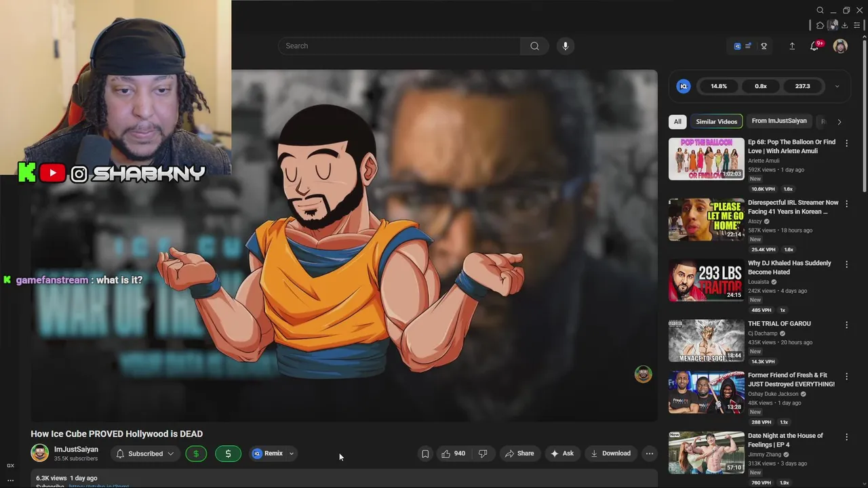Open options for Former Friend of Fresh & Fit
The height and width of the screenshot is (488, 868).
point(846,376)
